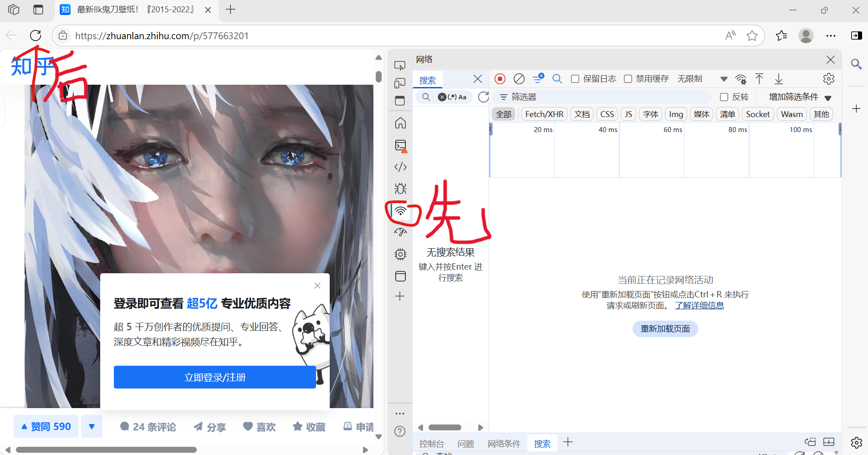The width and height of the screenshot is (868, 455).
Task: Select the 全部 request type filter
Action: click(x=504, y=114)
